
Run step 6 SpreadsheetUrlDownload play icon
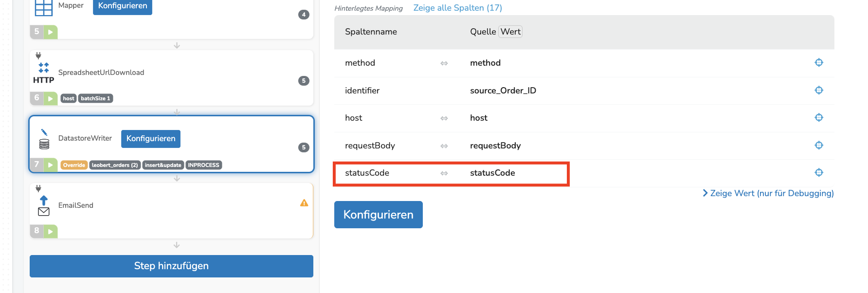[x=51, y=98]
